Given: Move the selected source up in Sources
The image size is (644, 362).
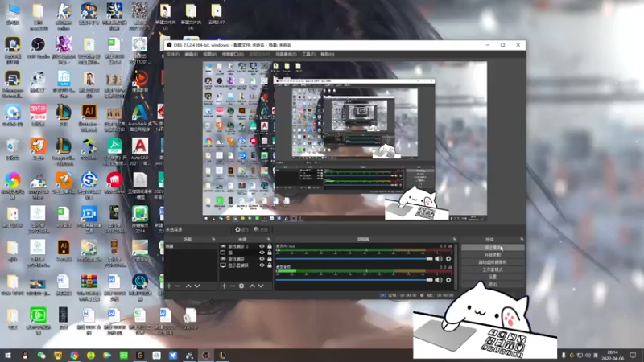Looking at the screenshot, I should 252,286.
